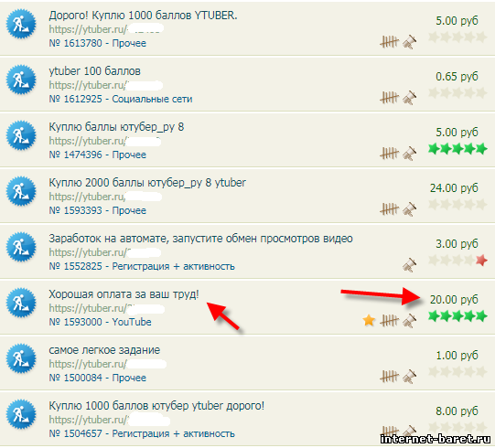This screenshot has width=495, height=448.
Task: Select 'YouTube' category of task 1593000
Action: (132, 322)
